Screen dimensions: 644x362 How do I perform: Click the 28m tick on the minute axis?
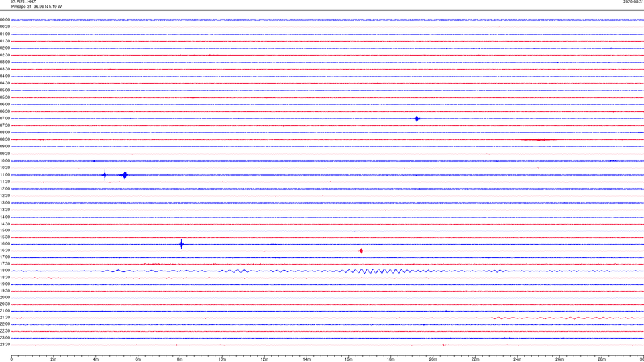(x=602, y=359)
